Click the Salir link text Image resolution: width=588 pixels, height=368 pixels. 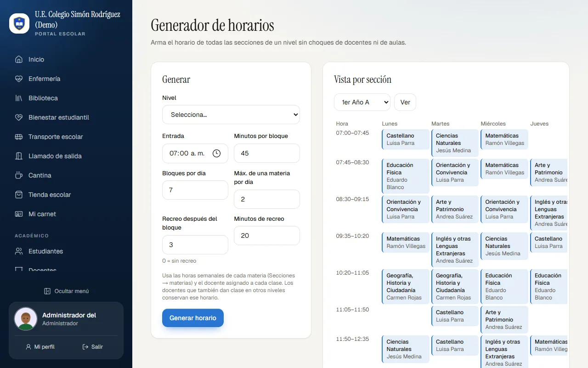[97, 347]
